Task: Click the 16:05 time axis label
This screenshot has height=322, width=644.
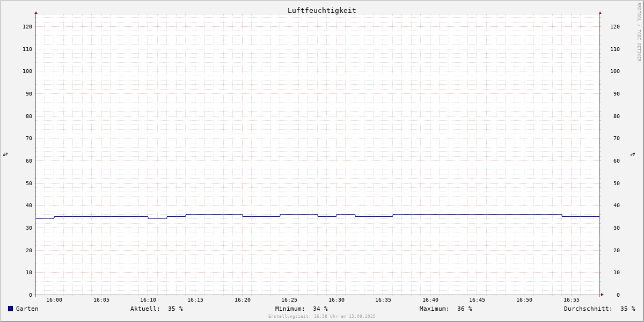Action: [x=101, y=300]
